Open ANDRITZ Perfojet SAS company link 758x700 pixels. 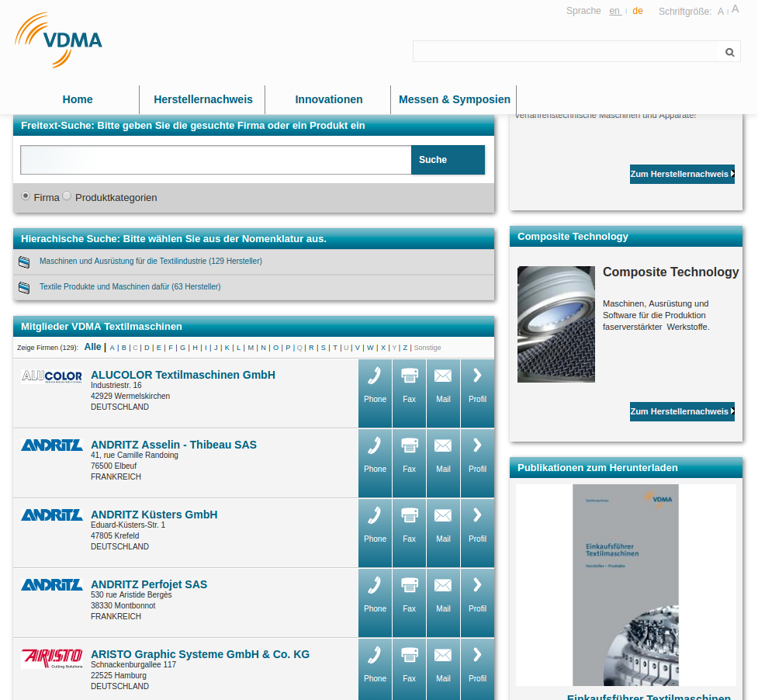click(x=149, y=584)
